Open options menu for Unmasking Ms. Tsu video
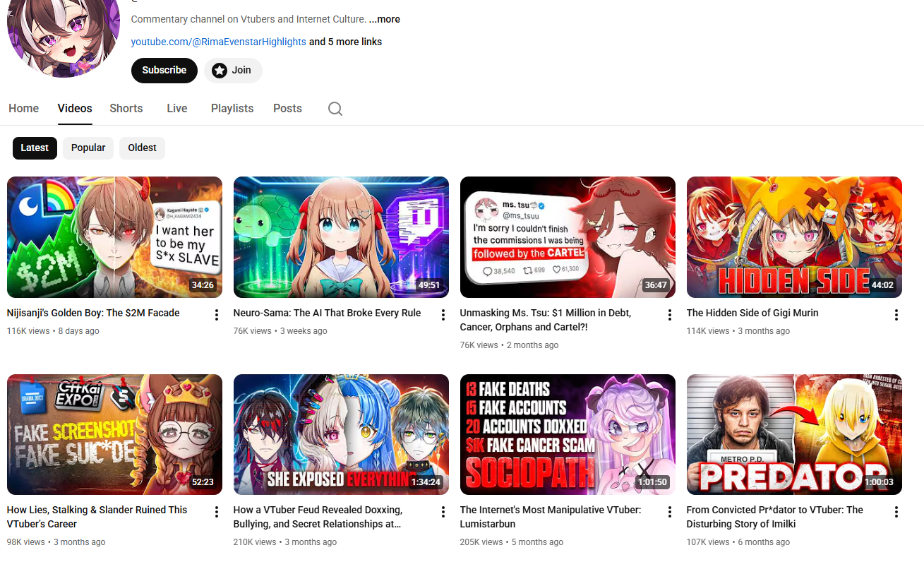Screen dimensions: 924x562 coord(670,315)
